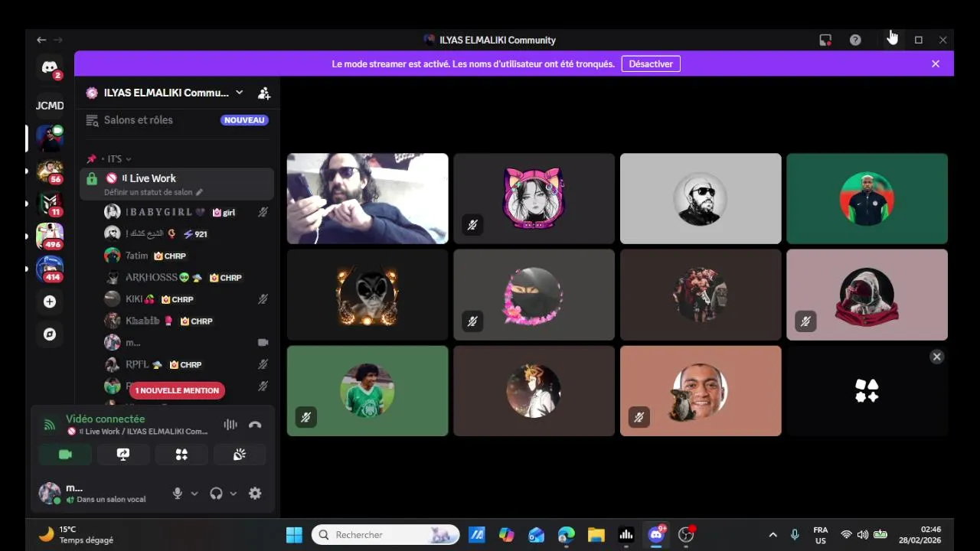Viewport: 980px width, 551px height.
Task: Share your screen button
Action: 123,455
